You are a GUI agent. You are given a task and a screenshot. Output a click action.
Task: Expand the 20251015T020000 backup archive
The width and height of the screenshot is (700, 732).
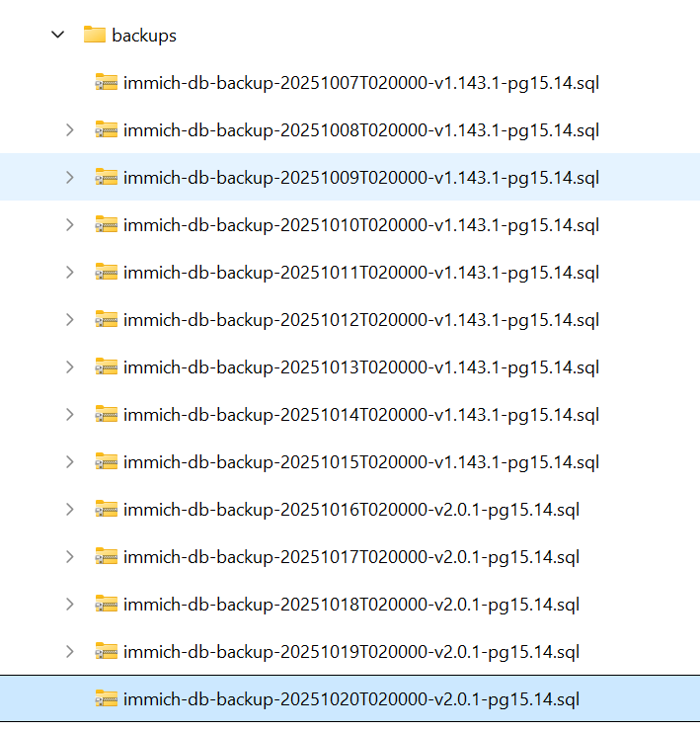(70, 462)
